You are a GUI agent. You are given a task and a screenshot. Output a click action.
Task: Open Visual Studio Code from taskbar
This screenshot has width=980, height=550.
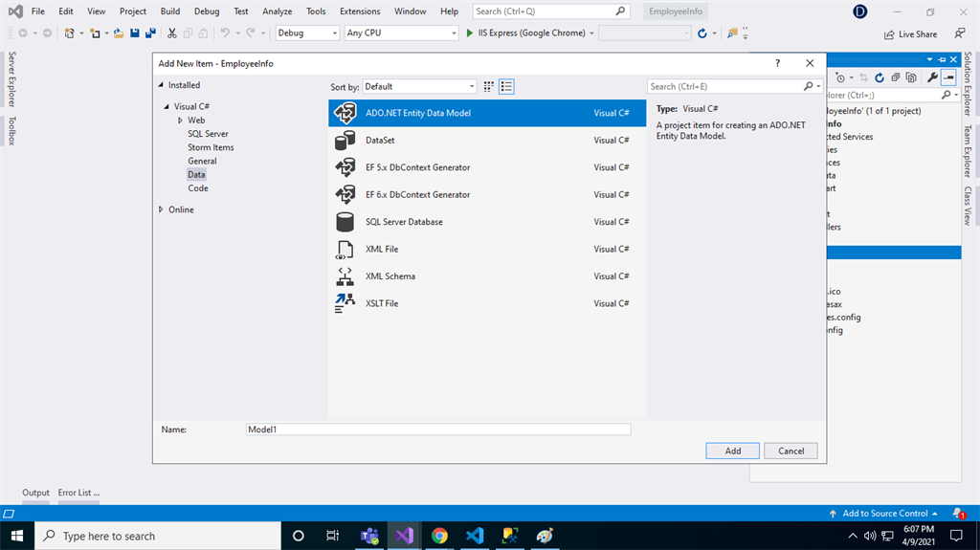click(x=475, y=536)
